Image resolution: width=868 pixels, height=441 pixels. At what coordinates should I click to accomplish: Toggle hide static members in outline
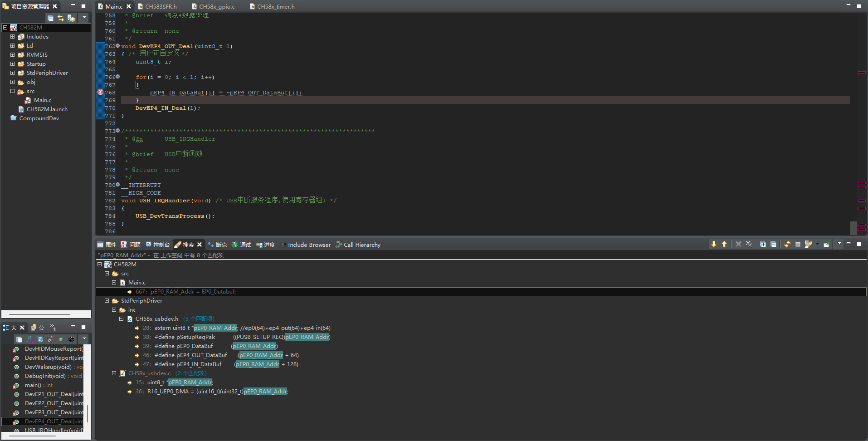(50, 339)
